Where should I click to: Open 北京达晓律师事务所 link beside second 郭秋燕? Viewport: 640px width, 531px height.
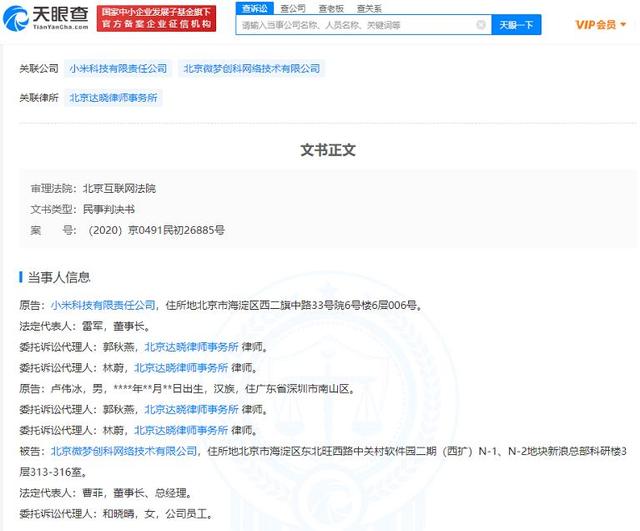coord(191,409)
